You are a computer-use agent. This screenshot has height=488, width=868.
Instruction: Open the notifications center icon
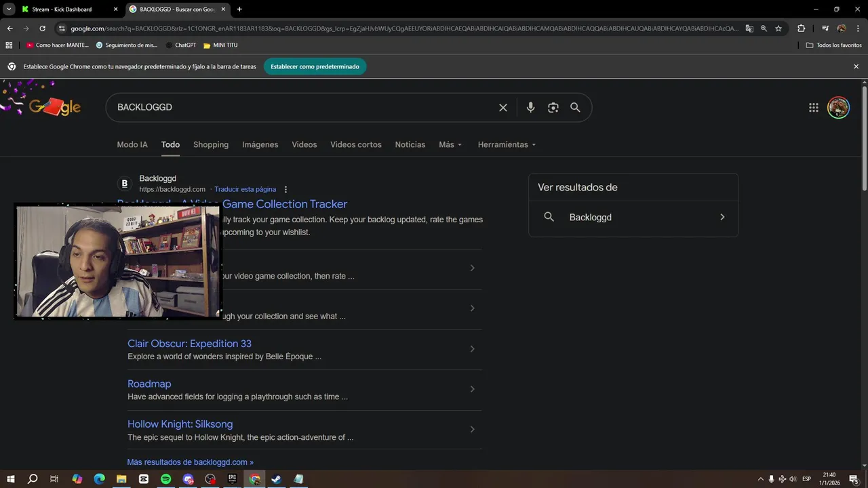click(854, 479)
